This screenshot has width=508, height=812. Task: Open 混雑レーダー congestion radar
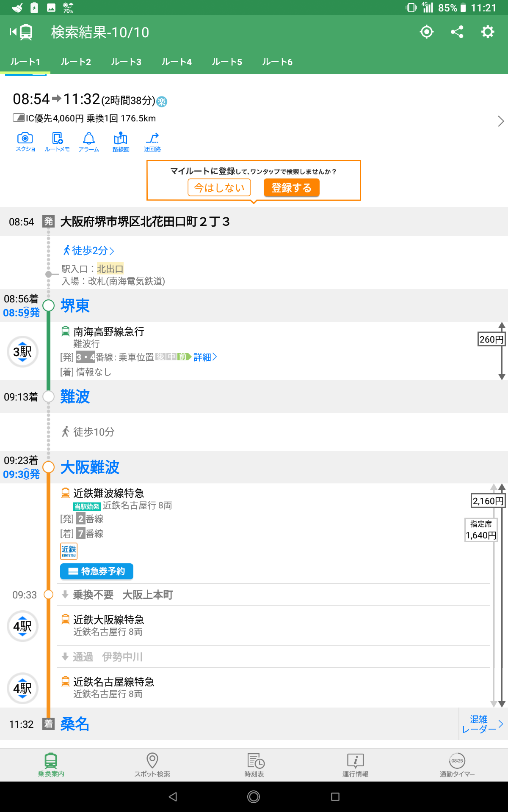(483, 724)
